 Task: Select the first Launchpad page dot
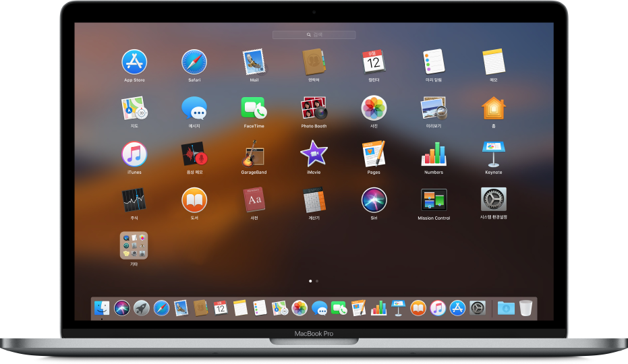(310, 281)
